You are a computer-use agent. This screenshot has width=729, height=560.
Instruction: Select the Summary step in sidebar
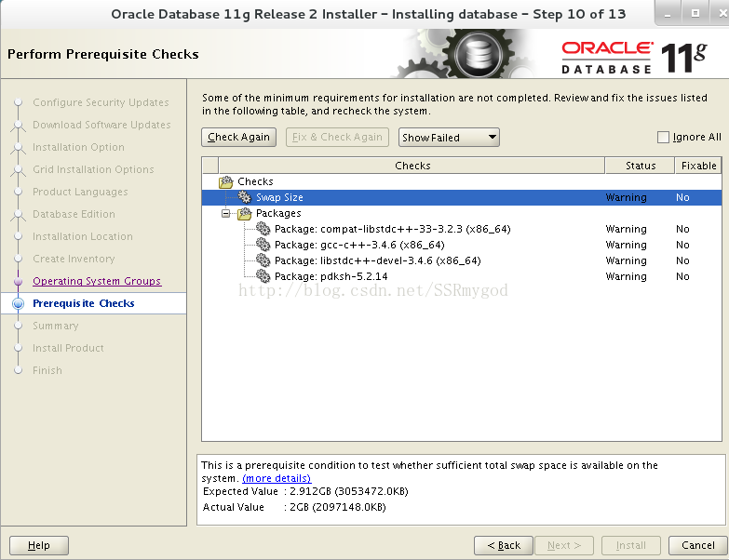(55, 326)
